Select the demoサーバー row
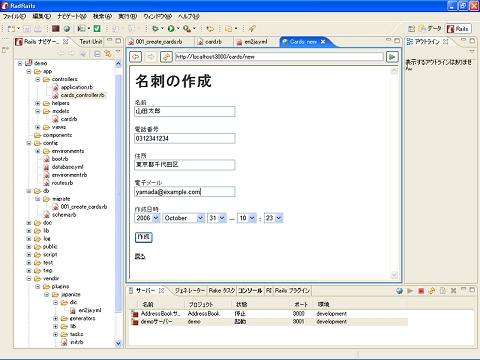Viewport: 480px width, 360px height. (x=268, y=322)
